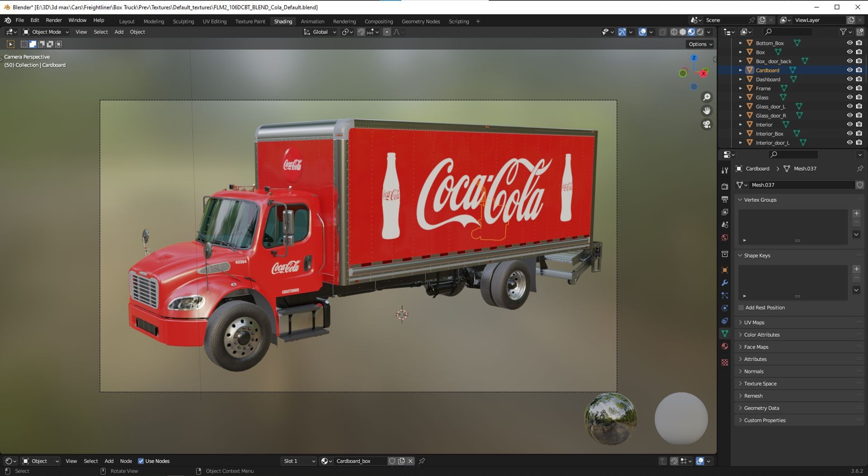
Task: Open the material Slot 1 dropdown
Action: pos(298,461)
